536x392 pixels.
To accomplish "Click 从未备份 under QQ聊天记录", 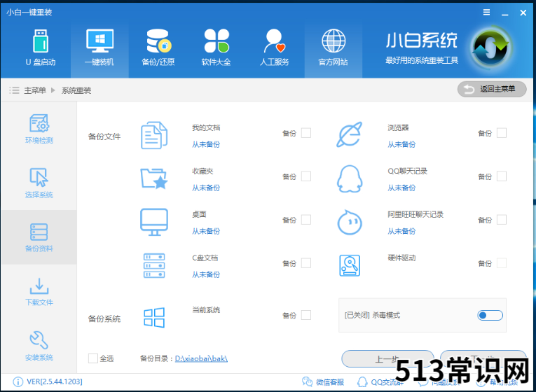I will (401, 188).
